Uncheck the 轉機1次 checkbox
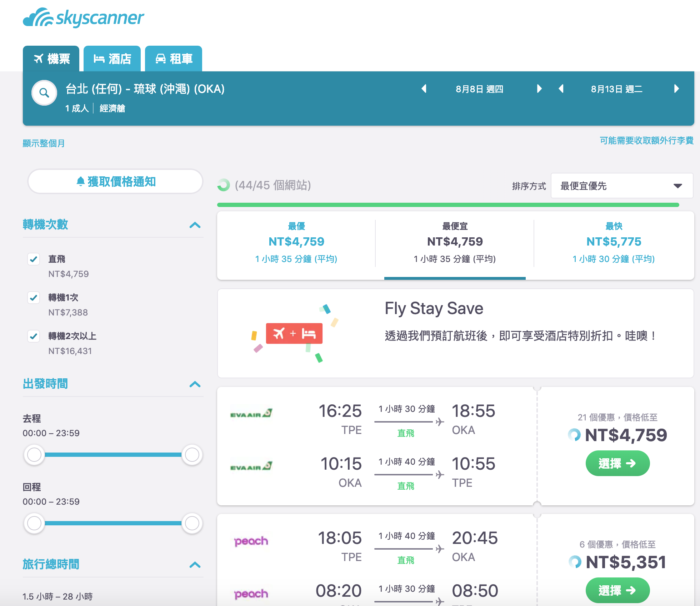Viewport: 700px width, 606px height. pyautogui.click(x=34, y=298)
